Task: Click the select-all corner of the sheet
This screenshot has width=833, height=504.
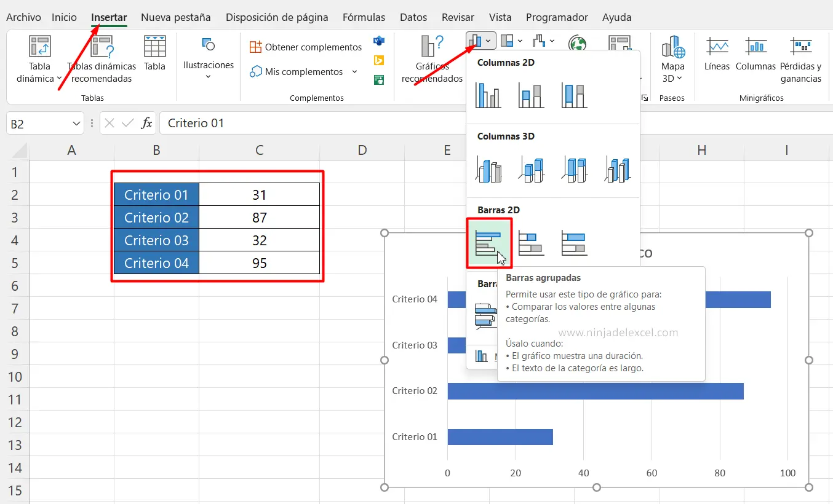Action: coord(18,151)
